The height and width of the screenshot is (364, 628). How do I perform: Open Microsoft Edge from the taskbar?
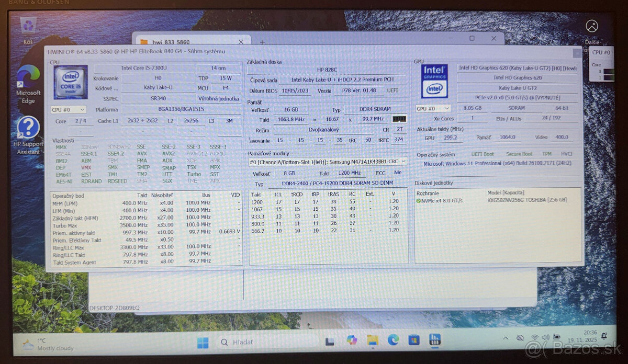[x=392, y=340]
